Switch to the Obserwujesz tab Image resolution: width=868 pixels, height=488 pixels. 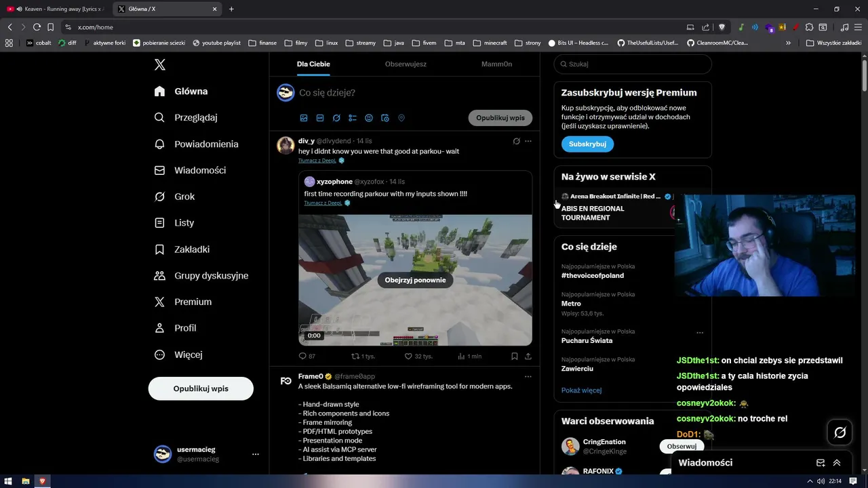406,64
